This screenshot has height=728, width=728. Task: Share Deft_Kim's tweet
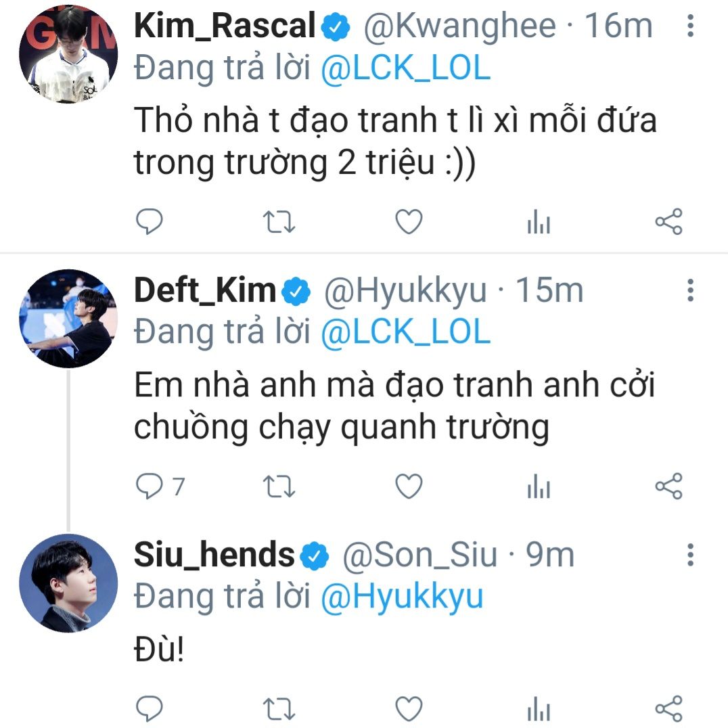669,486
